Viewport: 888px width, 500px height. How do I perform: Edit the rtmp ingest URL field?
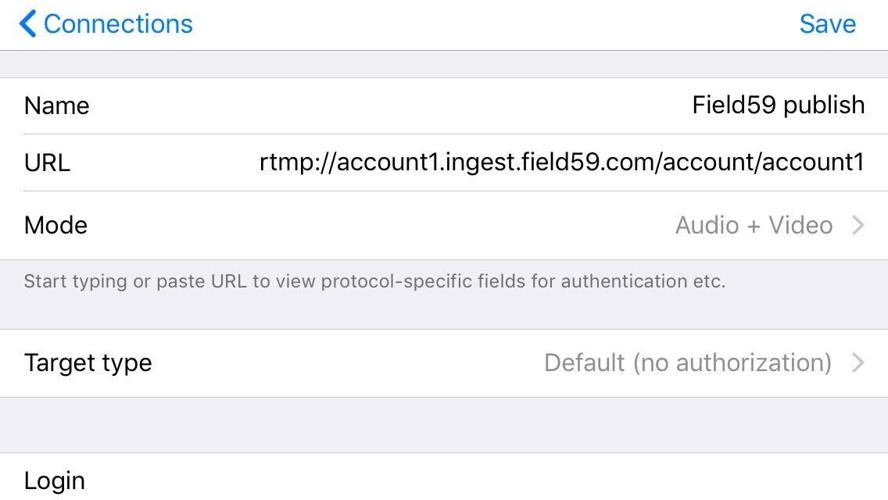pos(561,162)
